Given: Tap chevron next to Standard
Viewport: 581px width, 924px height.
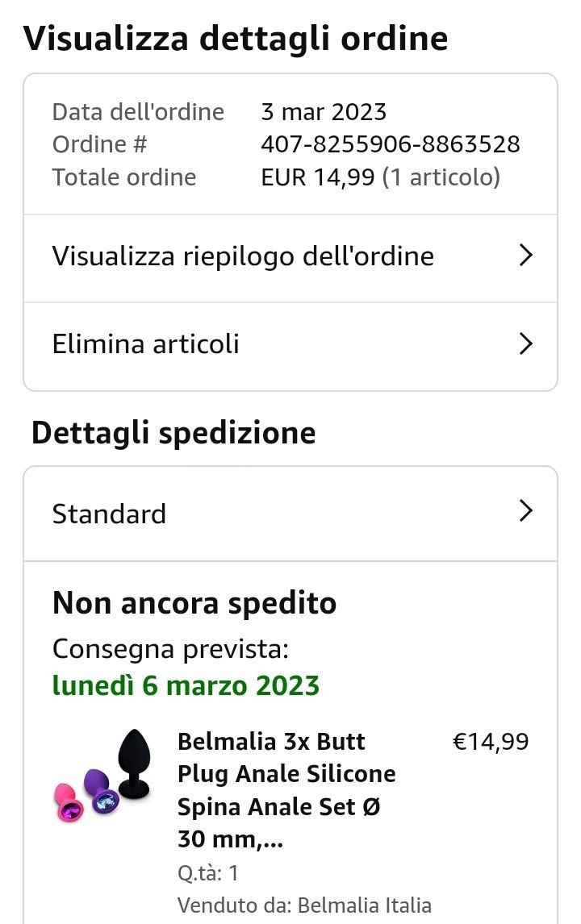Looking at the screenshot, I should [525, 510].
